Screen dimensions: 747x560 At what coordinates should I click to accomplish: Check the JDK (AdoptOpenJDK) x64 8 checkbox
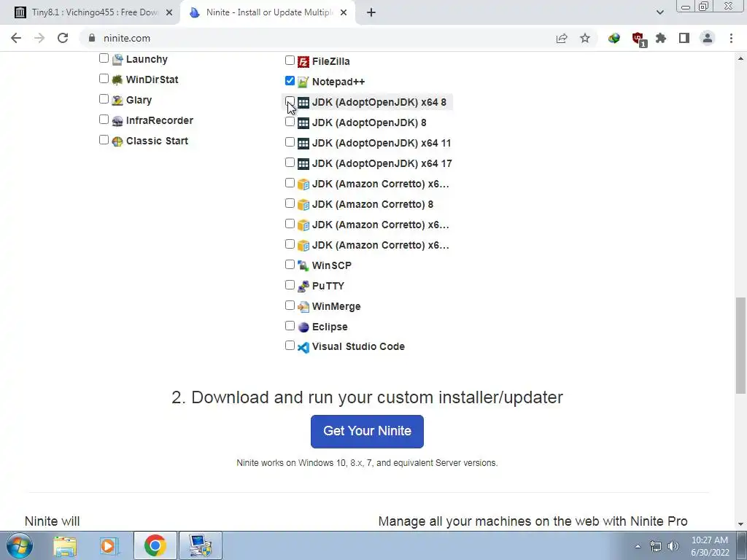[x=290, y=101]
